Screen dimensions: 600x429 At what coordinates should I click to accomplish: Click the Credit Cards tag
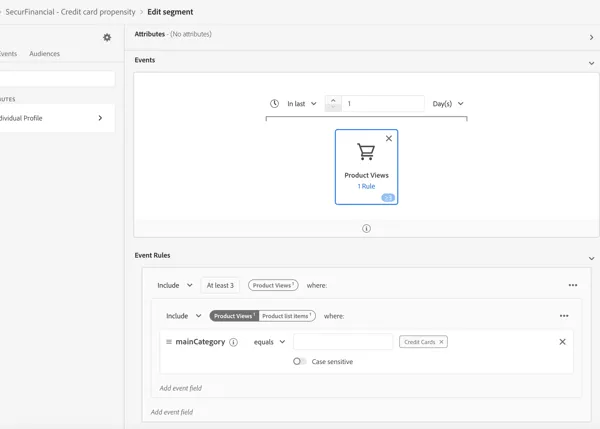pyautogui.click(x=423, y=342)
